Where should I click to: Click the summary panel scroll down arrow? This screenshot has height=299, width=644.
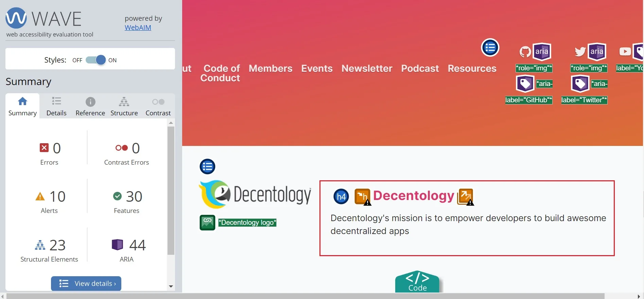click(171, 286)
